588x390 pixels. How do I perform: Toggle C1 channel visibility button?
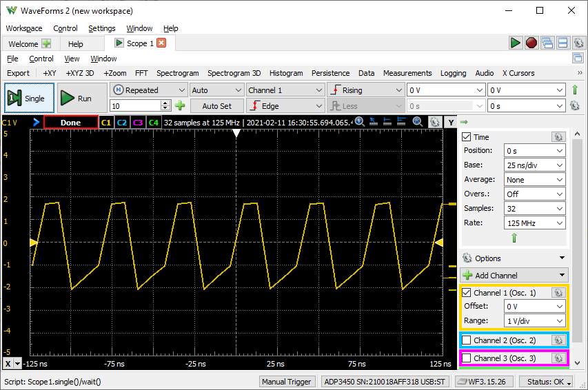click(106, 123)
